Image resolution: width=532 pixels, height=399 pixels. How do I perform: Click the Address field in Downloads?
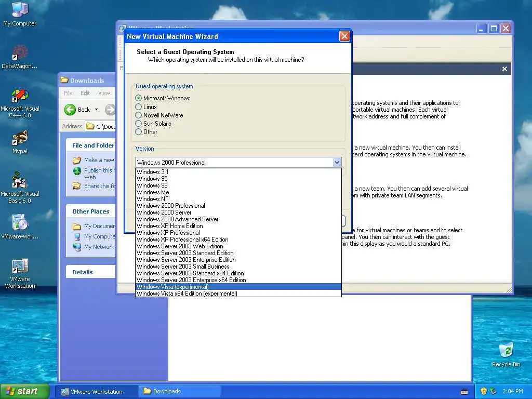coord(100,126)
